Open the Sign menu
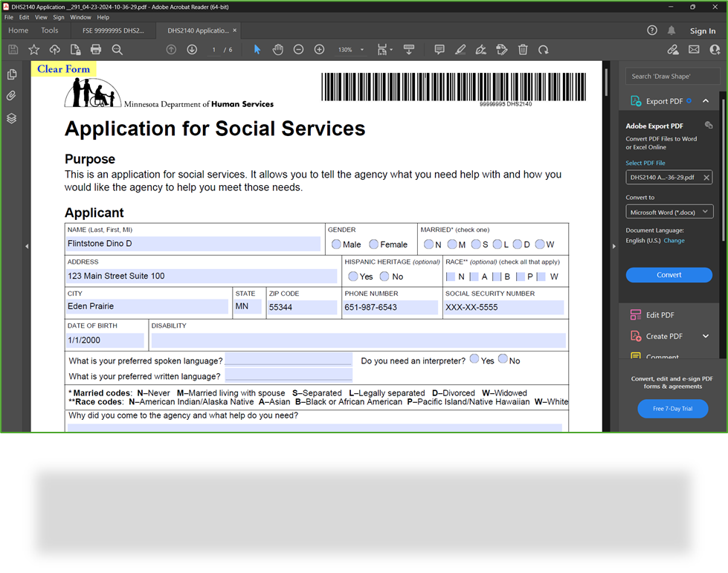 click(58, 17)
